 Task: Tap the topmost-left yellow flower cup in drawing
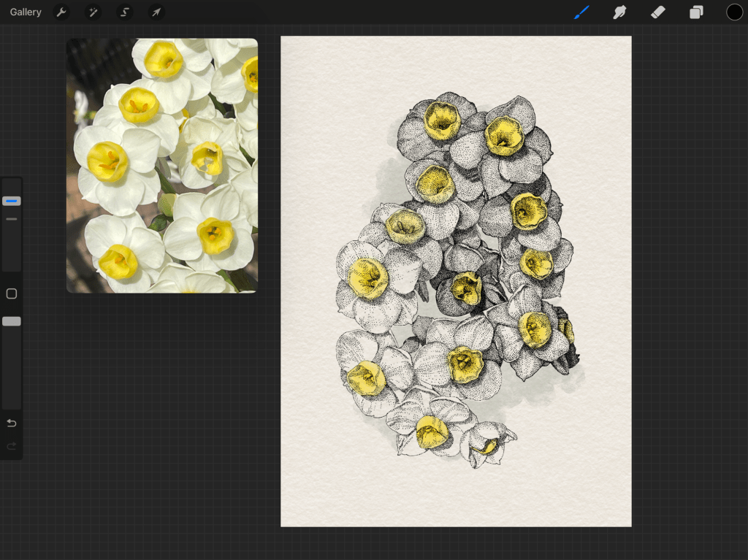point(442,120)
